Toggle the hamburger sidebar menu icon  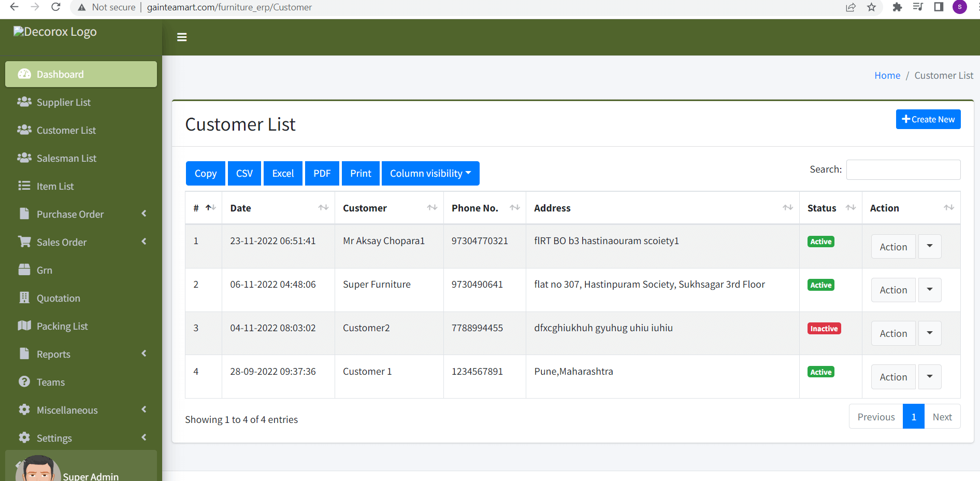pyautogui.click(x=182, y=37)
